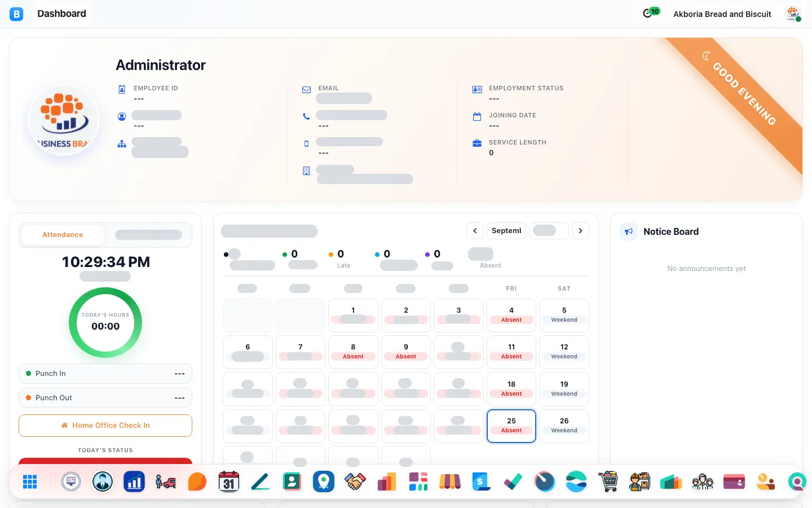Click the Today's Hours circular progress ring

(105, 323)
